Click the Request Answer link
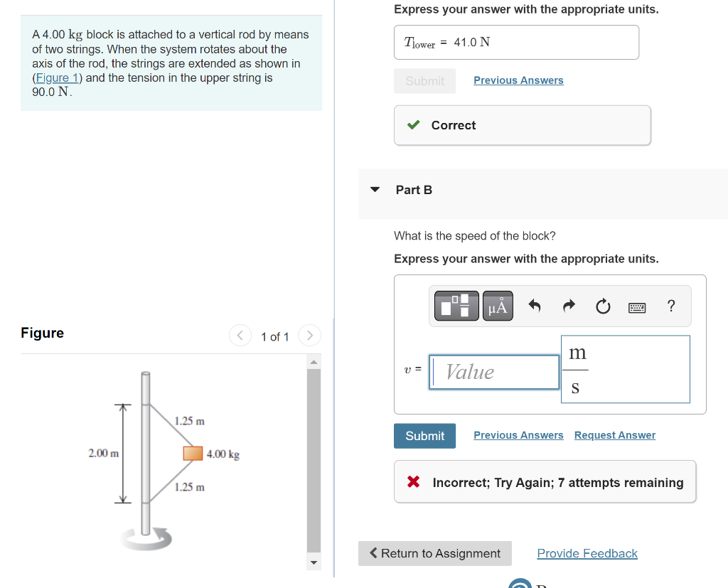This screenshot has height=588, width=728. [614, 434]
